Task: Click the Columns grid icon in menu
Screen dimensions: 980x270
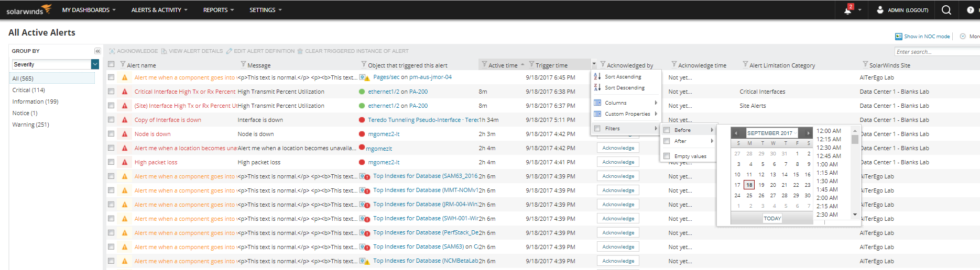Action: (597, 103)
